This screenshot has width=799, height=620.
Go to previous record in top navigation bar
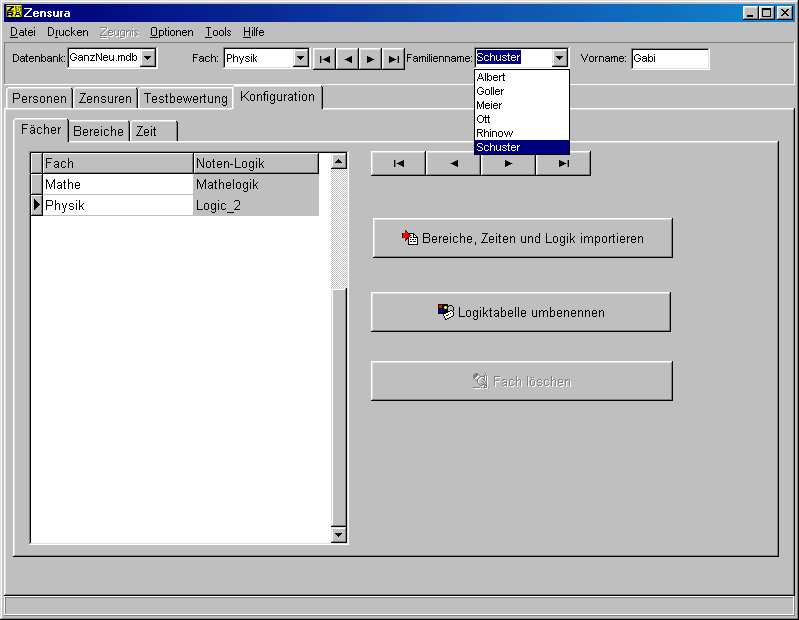[x=348, y=59]
